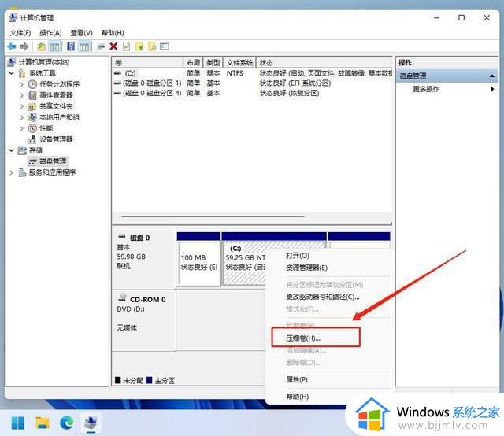The width and height of the screenshot is (504, 436).
Task: Expand the 本地用户和组 node
Action: point(22,117)
